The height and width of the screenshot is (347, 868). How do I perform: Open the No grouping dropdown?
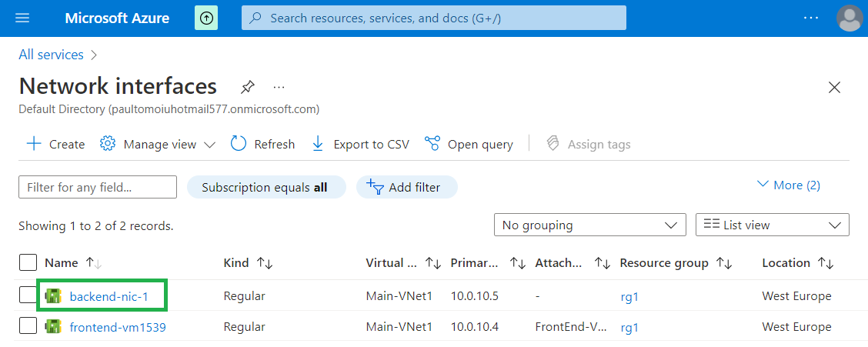pos(590,225)
